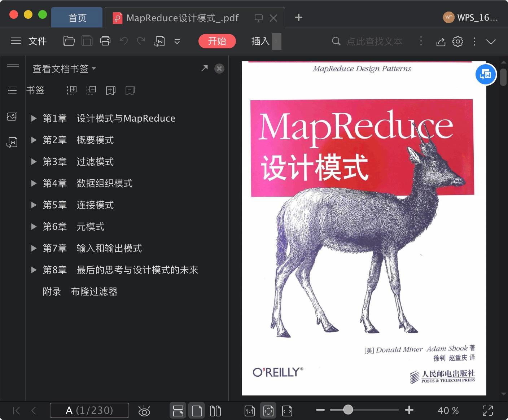
Task: Expand 第3章 过滤模式 bookmark
Action: [34, 162]
